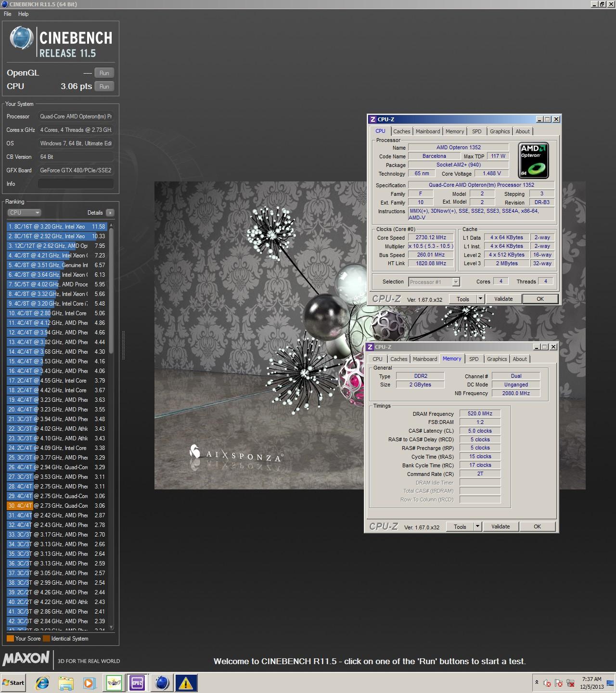Click the NB Frequency value 2080.0 MHz

point(516,393)
